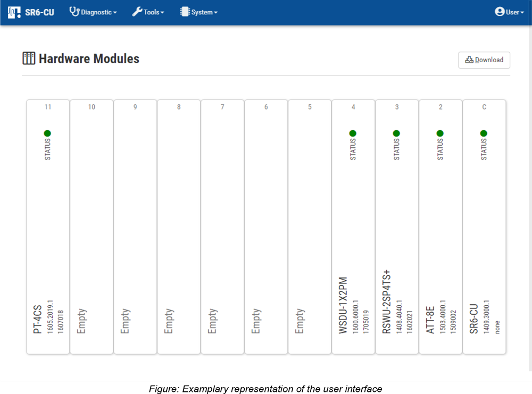
Task: Click the User account avatar icon
Action: coord(500,12)
